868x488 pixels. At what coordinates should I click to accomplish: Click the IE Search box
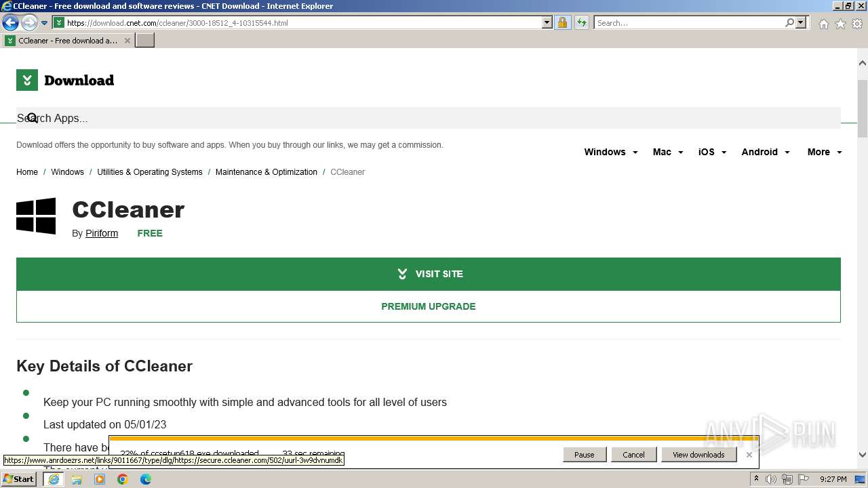coord(689,22)
